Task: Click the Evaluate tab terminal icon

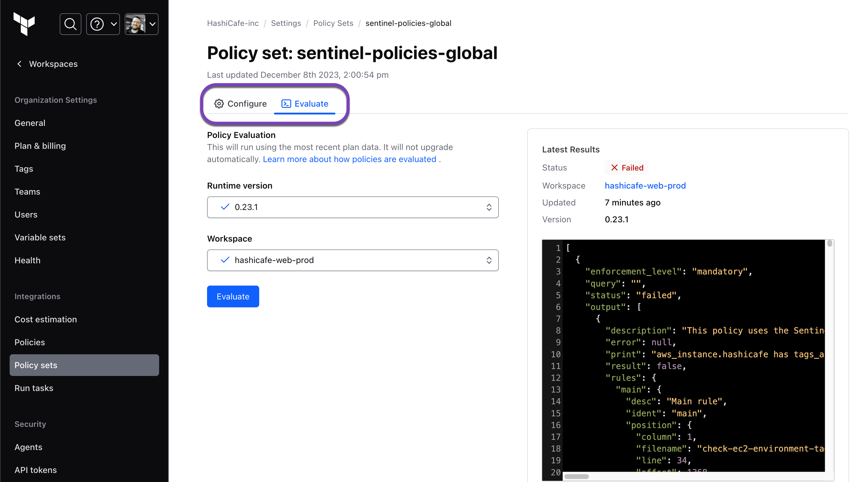Action: (x=286, y=104)
